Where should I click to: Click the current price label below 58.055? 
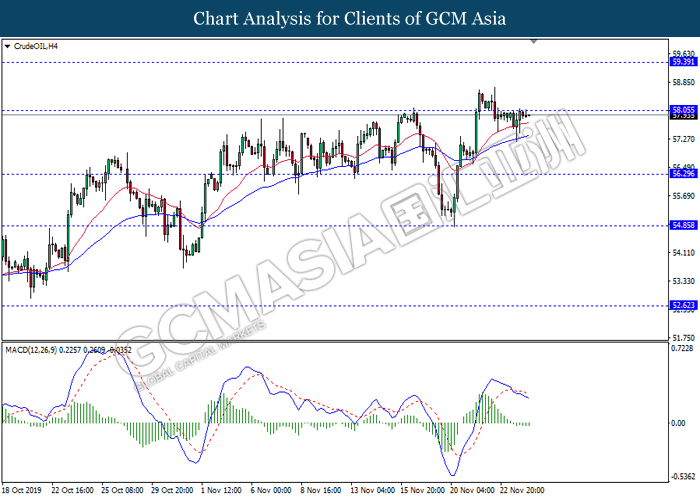[x=683, y=116]
